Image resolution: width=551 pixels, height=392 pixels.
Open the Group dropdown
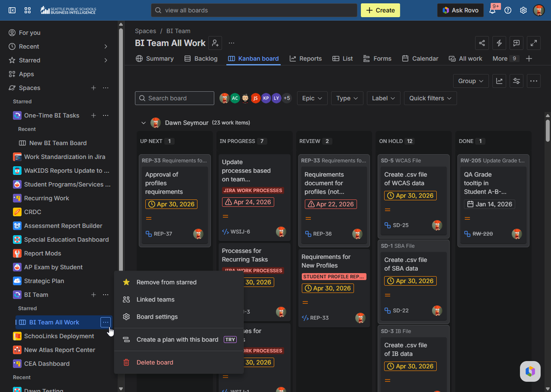tap(470, 81)
